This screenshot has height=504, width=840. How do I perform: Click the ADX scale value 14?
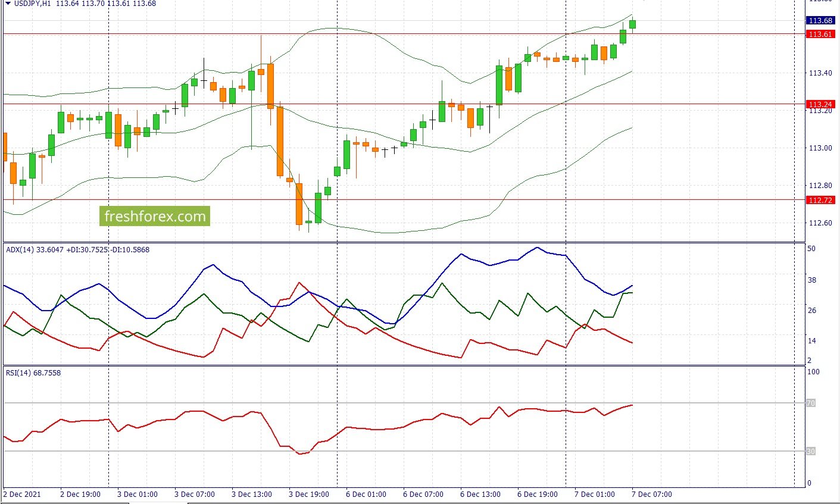(811, 341)
